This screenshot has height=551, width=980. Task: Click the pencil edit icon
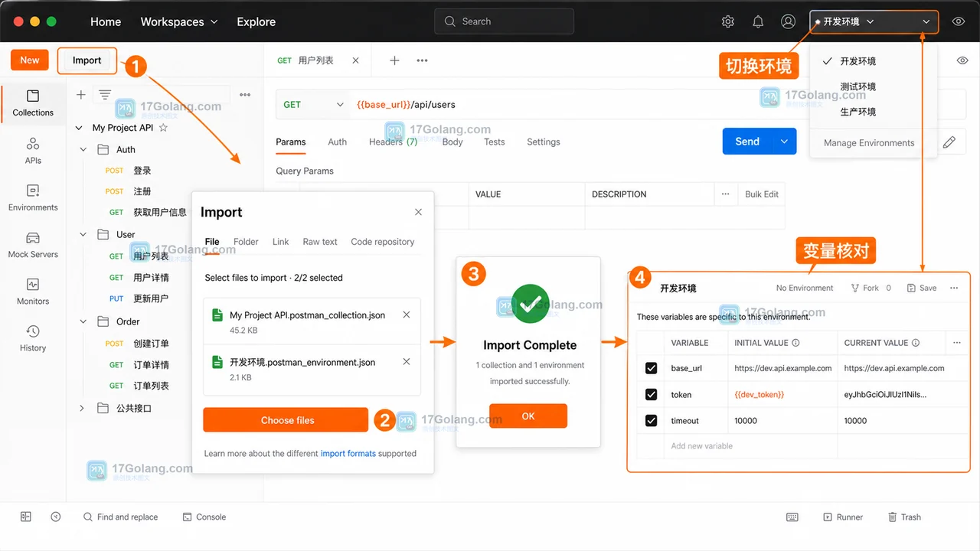[x=949, y=142]
